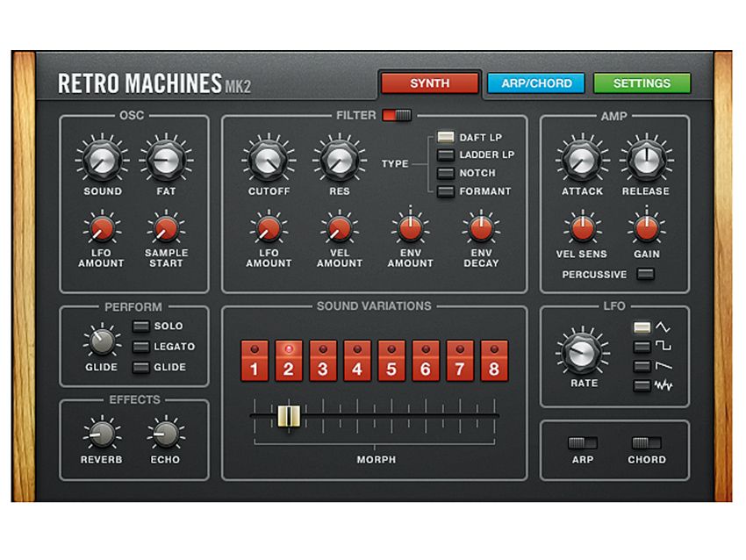Click the ECHO knob
The image size is (746, 560).
166,434
